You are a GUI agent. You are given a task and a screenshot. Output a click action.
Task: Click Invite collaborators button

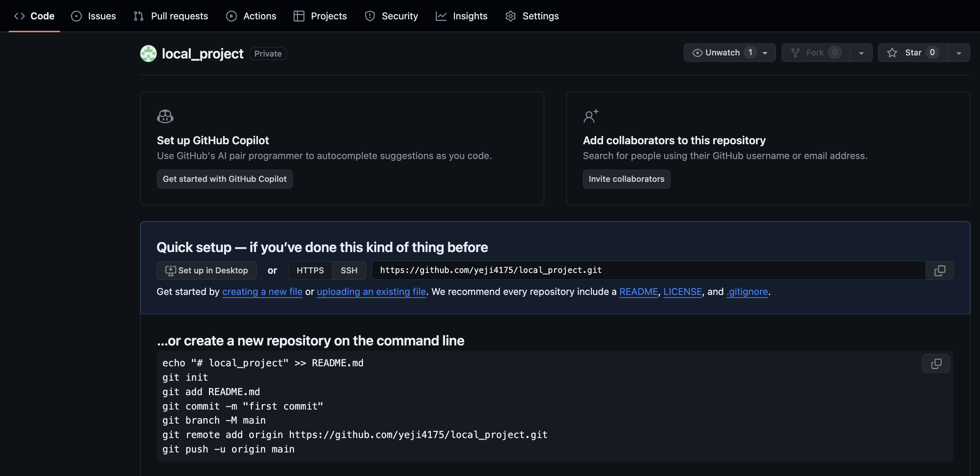tap(626, 179)
